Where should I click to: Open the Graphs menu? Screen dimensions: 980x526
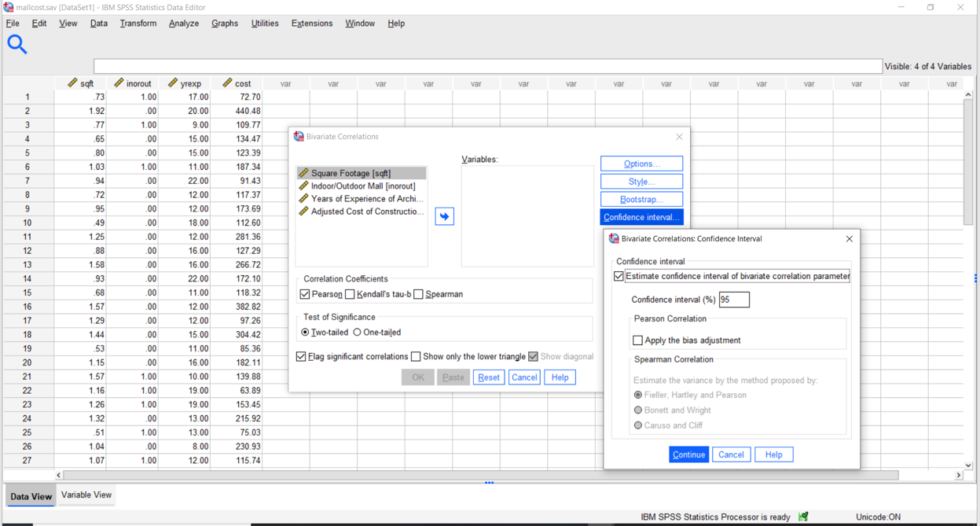(x=225, y=24)
